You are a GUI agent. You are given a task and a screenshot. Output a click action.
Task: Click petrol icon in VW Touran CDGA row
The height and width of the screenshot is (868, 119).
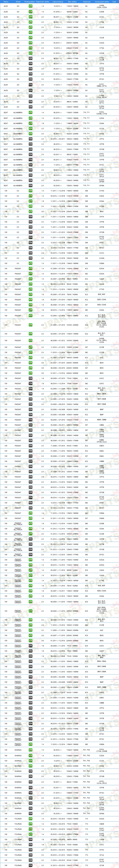[x=31, y=819]
